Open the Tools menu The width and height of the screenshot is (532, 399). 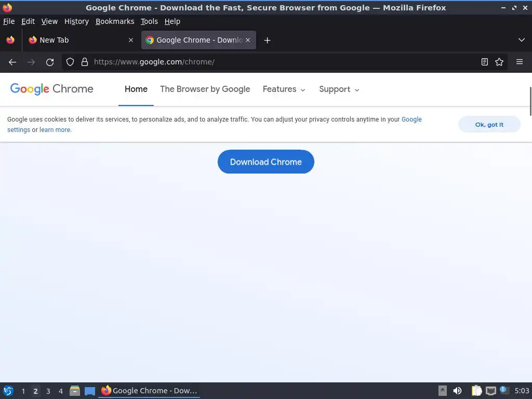point(149,21)
